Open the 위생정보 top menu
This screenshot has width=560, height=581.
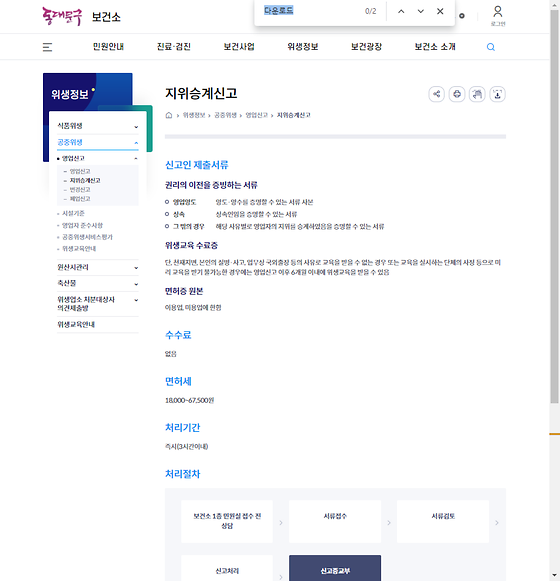(303, 47)
